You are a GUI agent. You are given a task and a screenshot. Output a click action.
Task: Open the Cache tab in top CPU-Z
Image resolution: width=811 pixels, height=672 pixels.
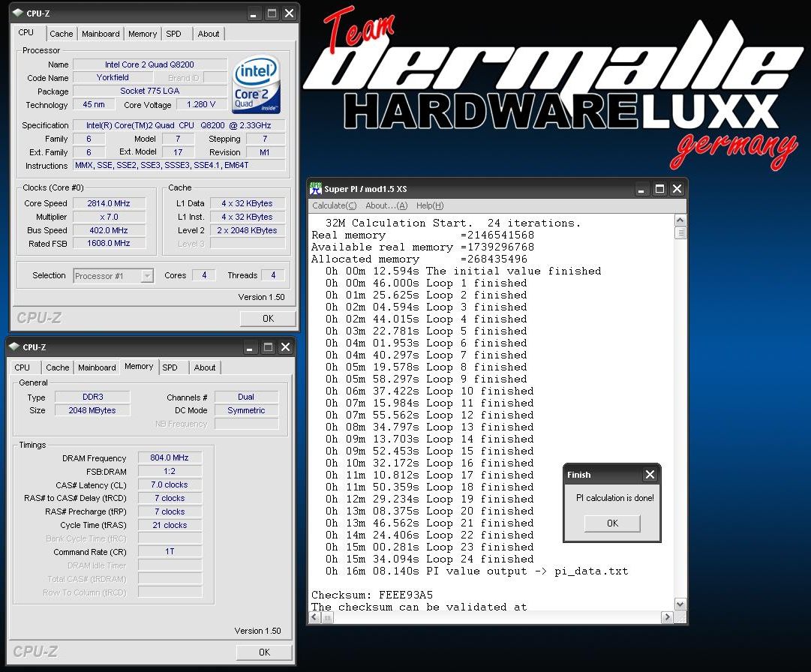click(61, 34)
